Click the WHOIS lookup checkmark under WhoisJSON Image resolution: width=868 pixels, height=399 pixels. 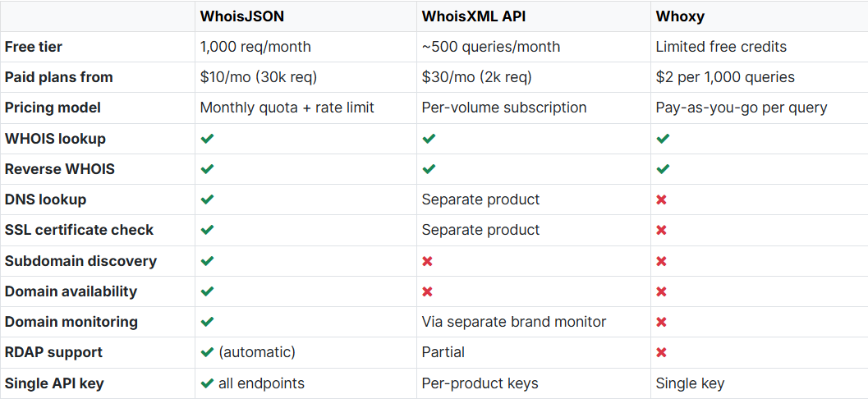tap(207, 139)
